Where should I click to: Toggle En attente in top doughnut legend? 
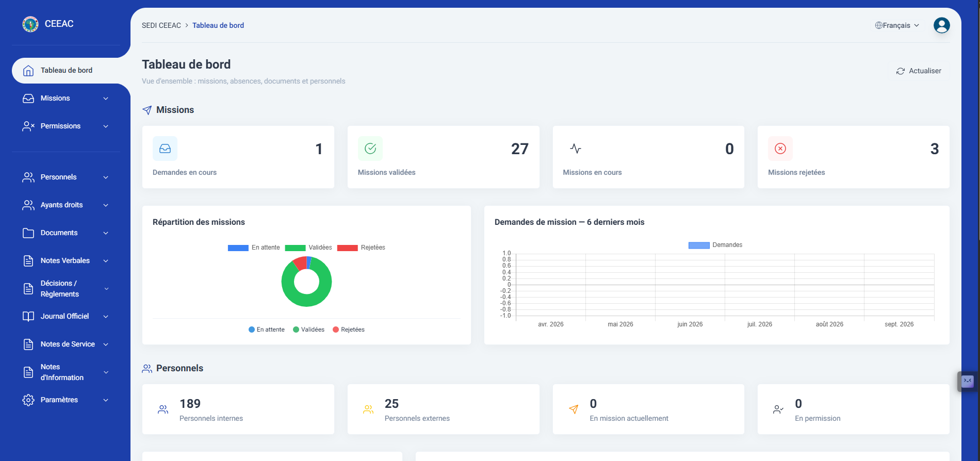pyautogui.click(x=254, y=248)
